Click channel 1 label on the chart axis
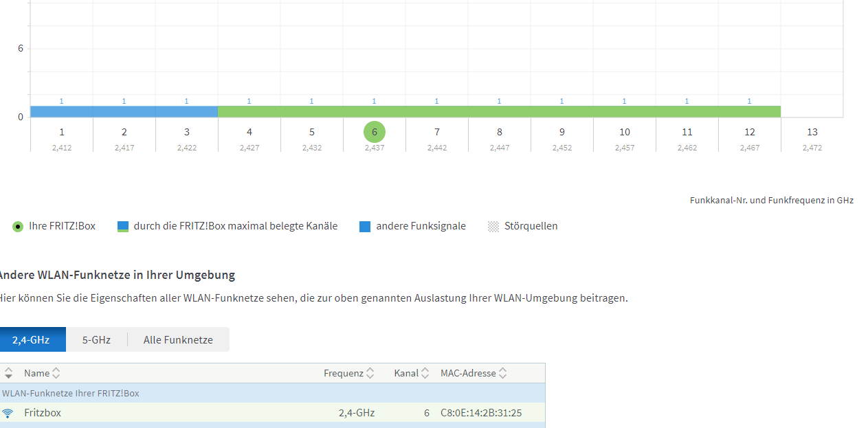868x428 pixels. click(62, 132)
